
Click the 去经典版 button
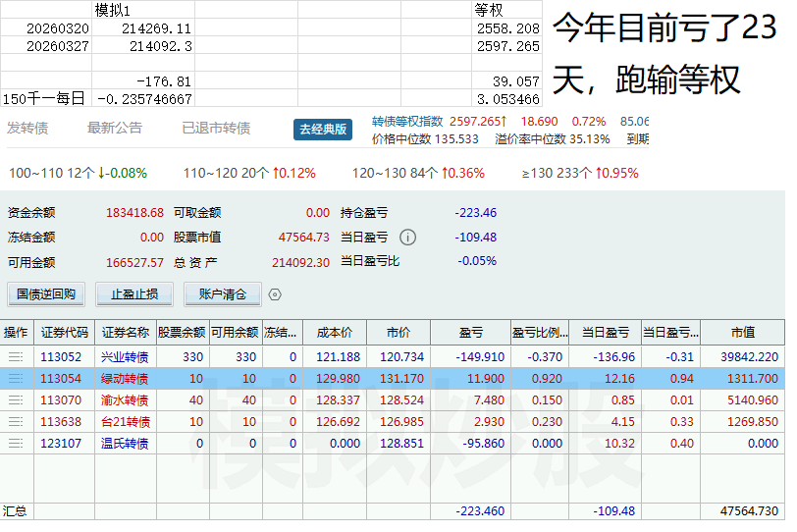pos(323,130)
